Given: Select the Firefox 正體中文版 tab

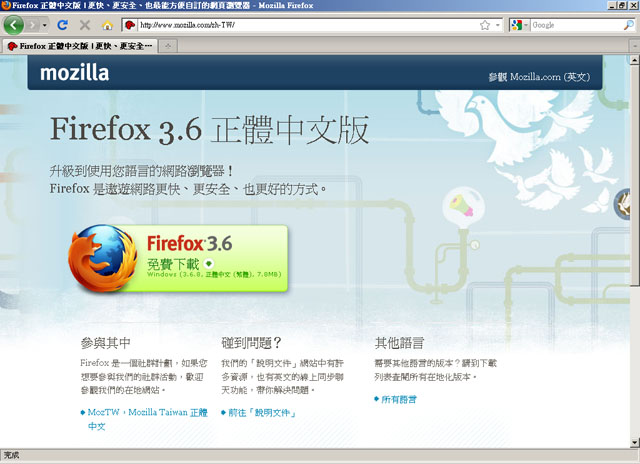Looking at the screenshot, I should pos(80,46).
